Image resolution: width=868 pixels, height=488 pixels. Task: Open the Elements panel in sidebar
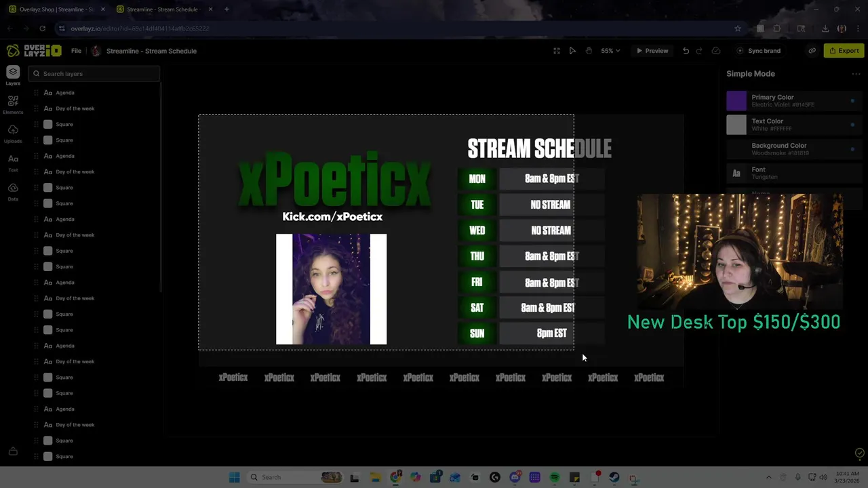13,104
